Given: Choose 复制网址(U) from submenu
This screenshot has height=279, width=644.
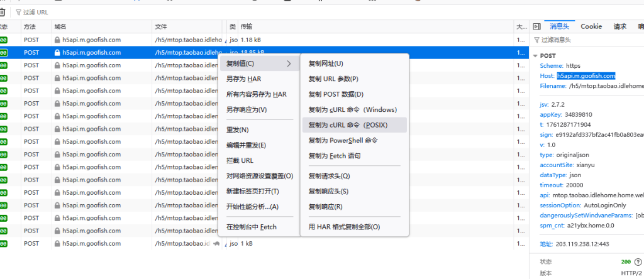Looking at the screenshot, I should pyautogui.click(x=355, y=63).
